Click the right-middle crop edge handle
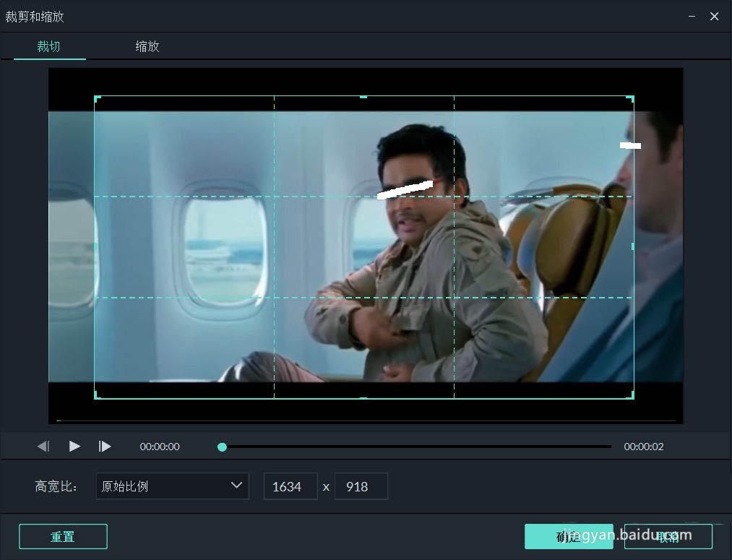The height and width of the screenshot is (560, 732). (633, 246)
